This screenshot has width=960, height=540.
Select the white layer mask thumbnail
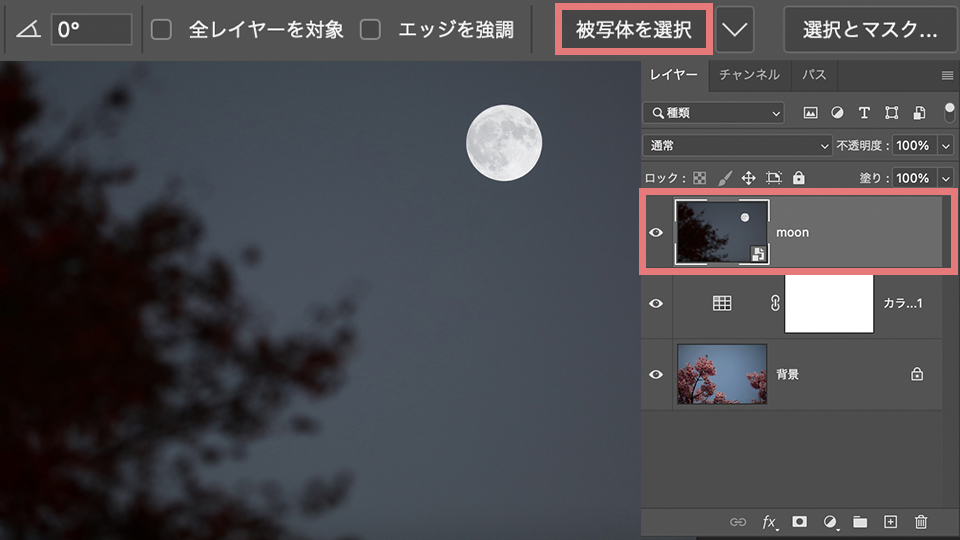829,304
